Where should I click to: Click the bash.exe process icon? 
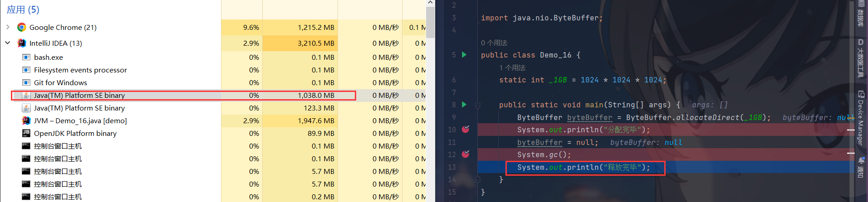coord(26,57)
